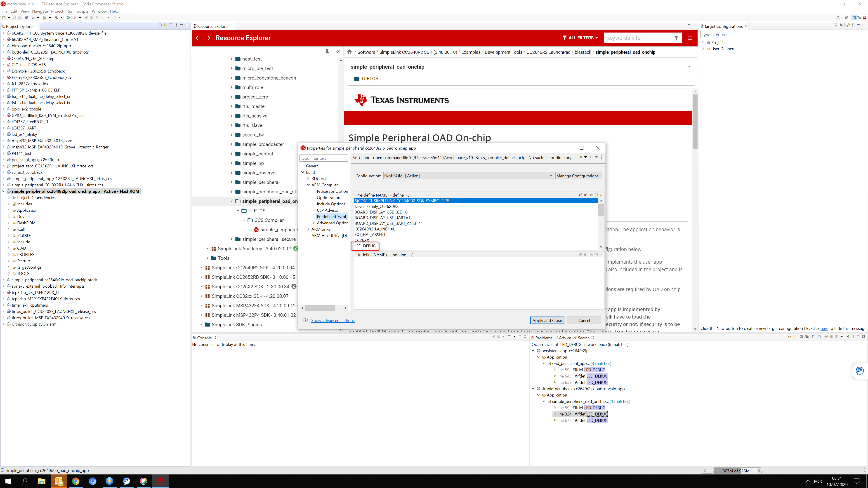This screenshot has width=868, height=488.
Task: Click the Search flashlight toolbar icon
Action: click(x=74, y=18)
